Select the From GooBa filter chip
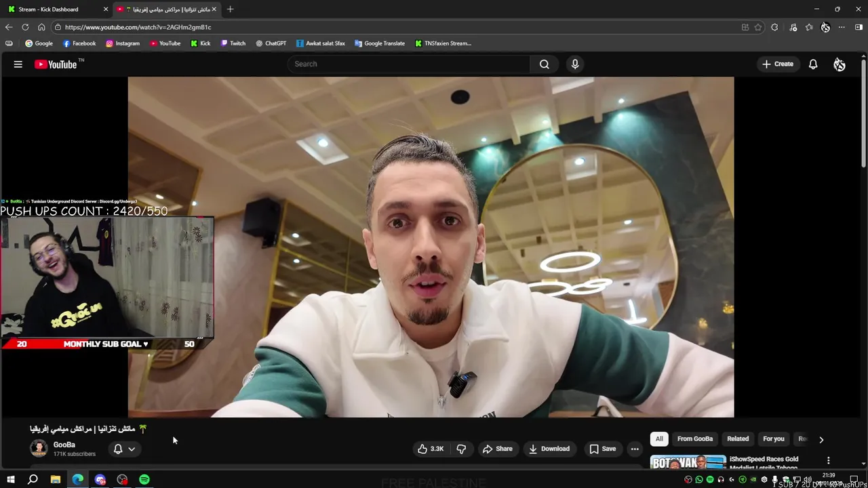868x488 pixels. tap(694, 439)
